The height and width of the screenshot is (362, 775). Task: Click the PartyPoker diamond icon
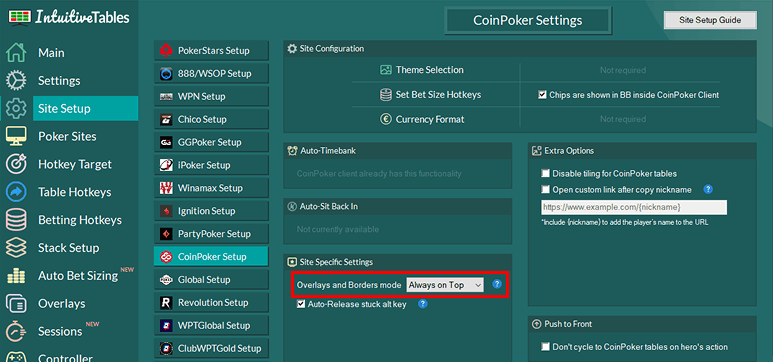pos(166,234)
